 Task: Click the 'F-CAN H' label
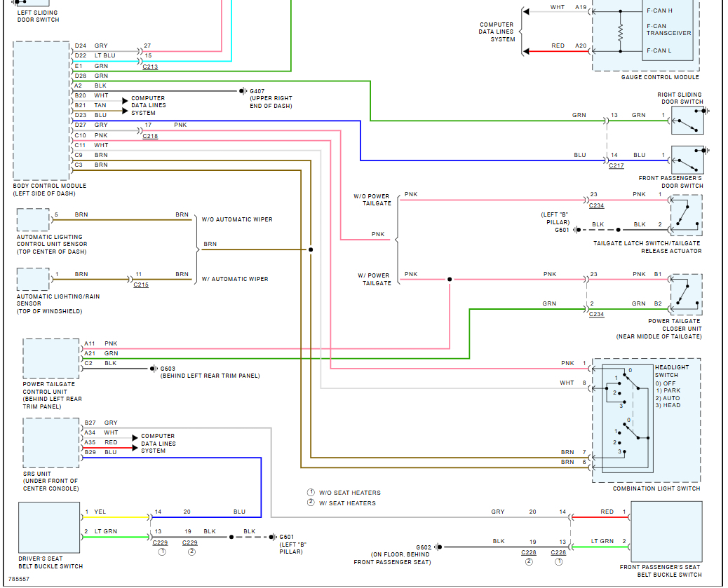[x=659, y=11]
